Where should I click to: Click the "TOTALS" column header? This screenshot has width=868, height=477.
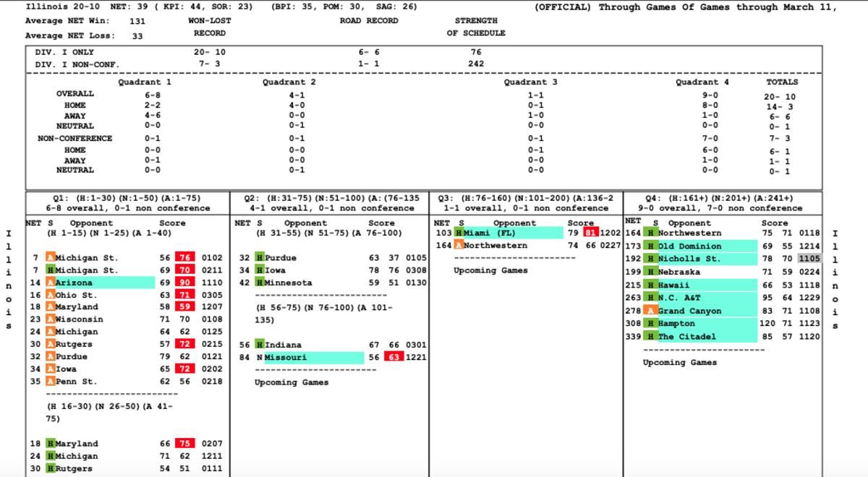782,82
